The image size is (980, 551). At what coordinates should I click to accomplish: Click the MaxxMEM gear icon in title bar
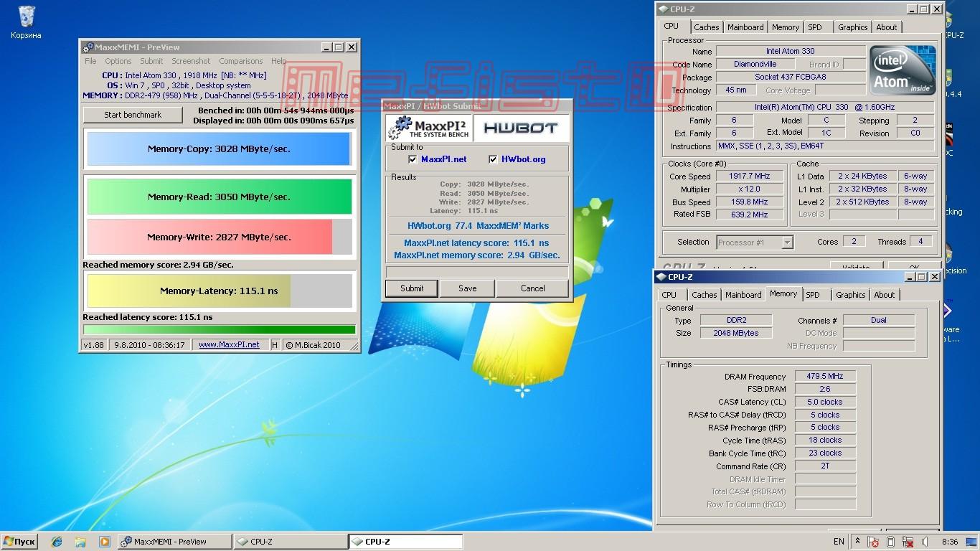tap(88, 47)
